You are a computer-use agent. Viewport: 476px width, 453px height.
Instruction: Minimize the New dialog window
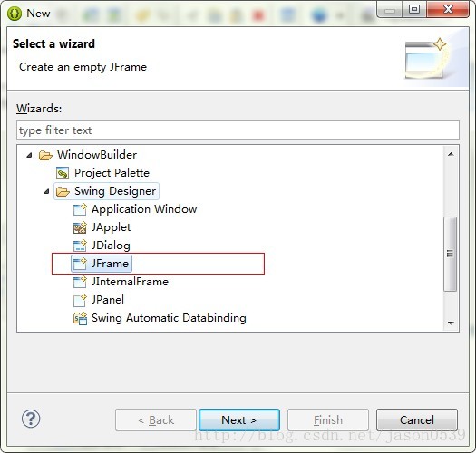(x=390, y=10)
